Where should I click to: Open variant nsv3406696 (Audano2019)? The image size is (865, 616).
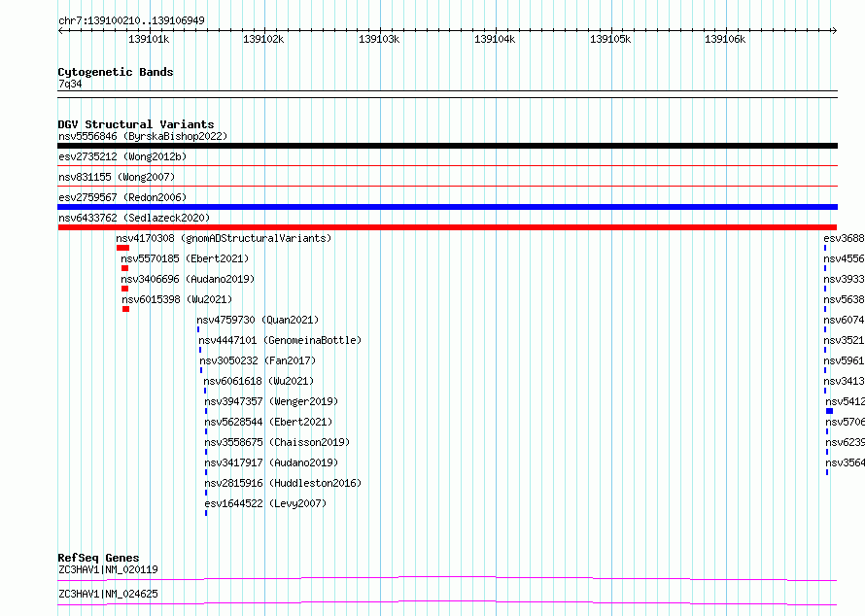click(x=188, y=279)
